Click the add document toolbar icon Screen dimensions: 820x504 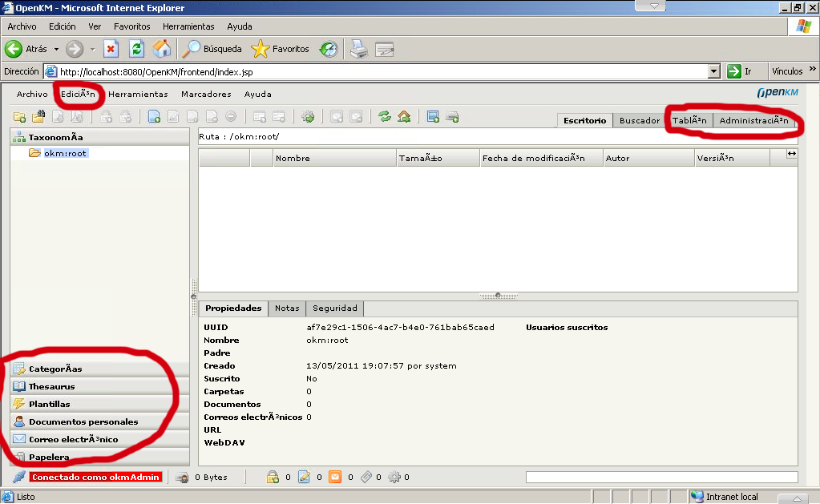click(x=154, y=117)
